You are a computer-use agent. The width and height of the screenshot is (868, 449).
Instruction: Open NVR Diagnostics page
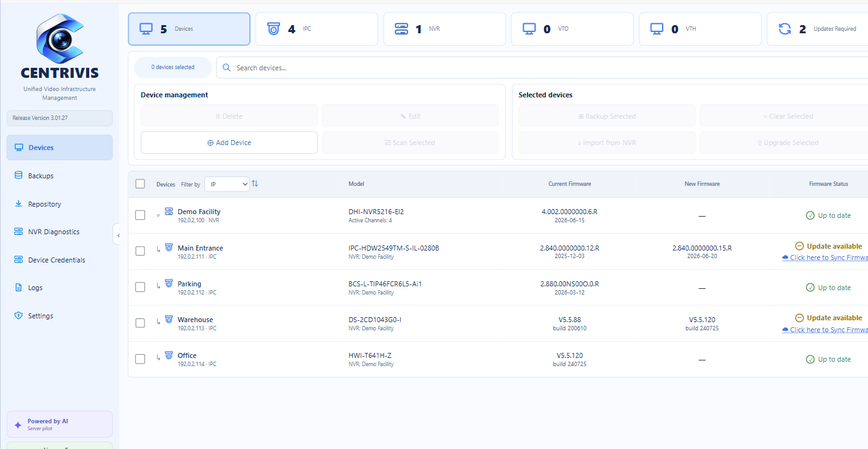(60, 232)
